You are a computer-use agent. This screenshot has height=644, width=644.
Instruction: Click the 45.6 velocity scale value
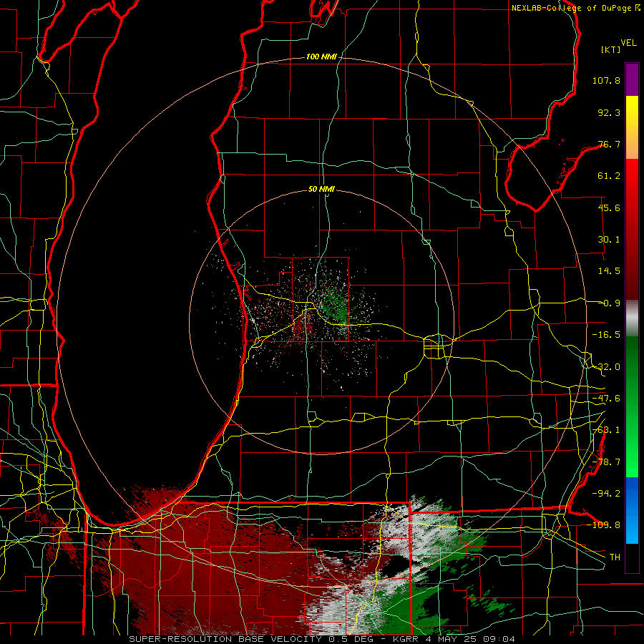click(x=609, y=208)
